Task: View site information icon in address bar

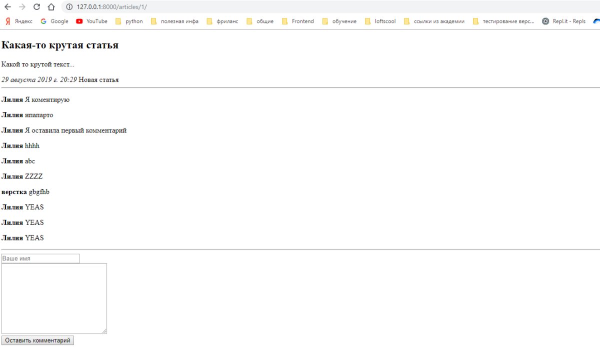Action: (69, 7)
